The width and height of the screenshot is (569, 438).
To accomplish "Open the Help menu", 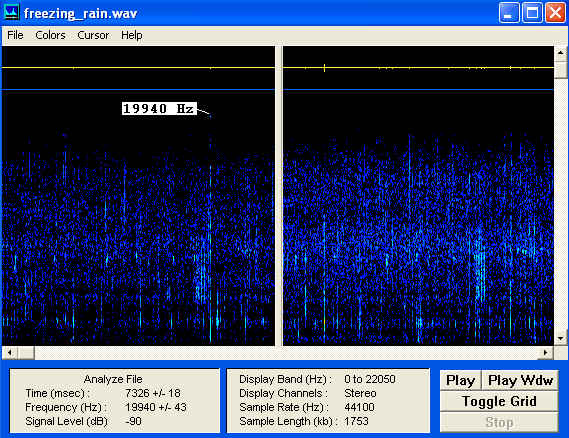I will (132, 35).
